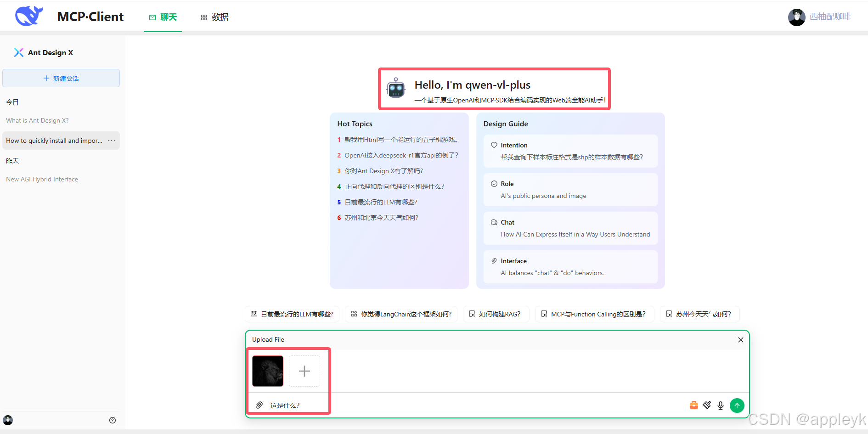Click the sidebar bottom avatar icon
Screen dimensions: 868x434
click(8, 420)
